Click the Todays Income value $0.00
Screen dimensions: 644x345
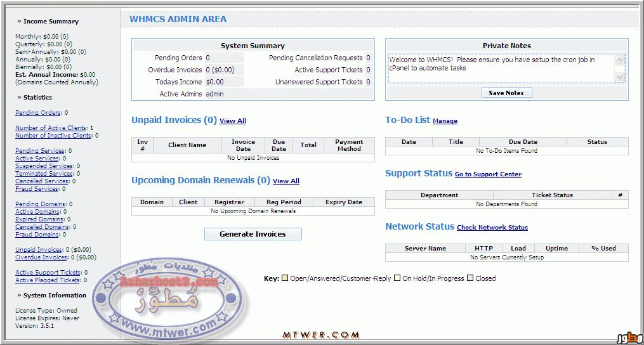point(215,82)
